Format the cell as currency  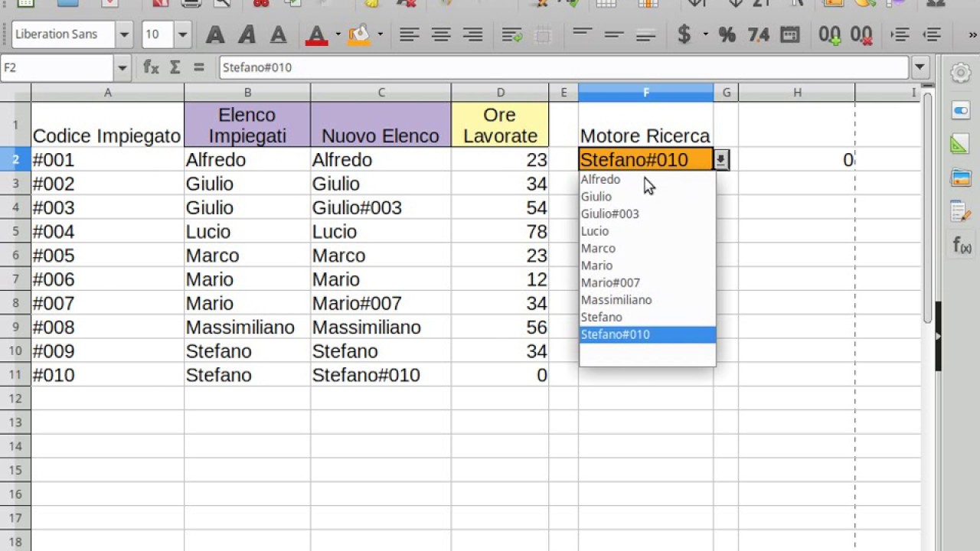(684, 34)
